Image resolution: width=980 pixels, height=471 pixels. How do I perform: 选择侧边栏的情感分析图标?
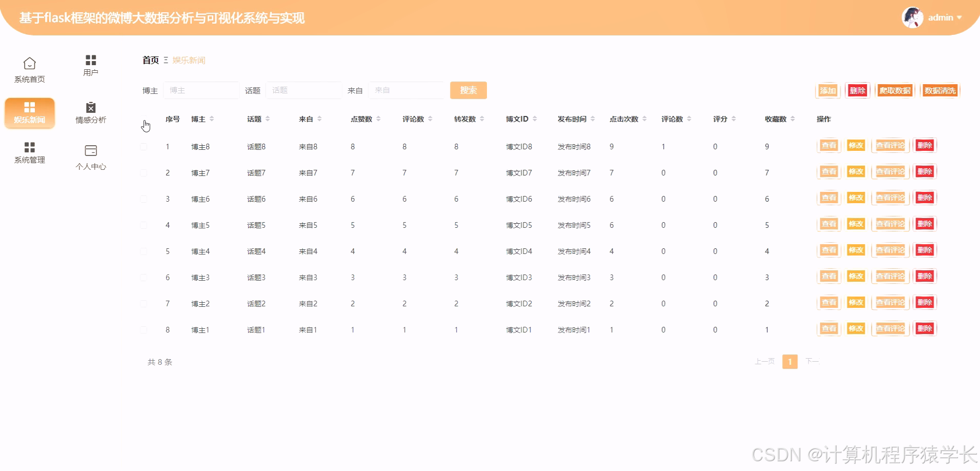point(90,107)
